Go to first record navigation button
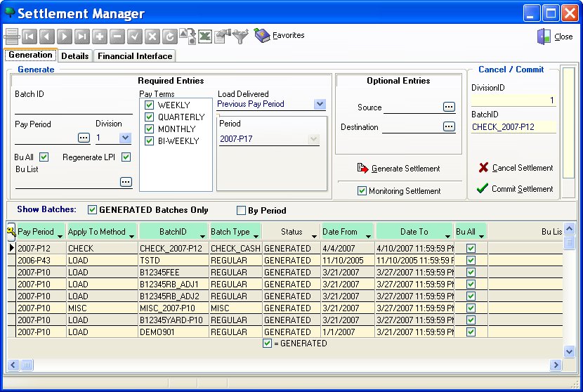 [29, 36]
